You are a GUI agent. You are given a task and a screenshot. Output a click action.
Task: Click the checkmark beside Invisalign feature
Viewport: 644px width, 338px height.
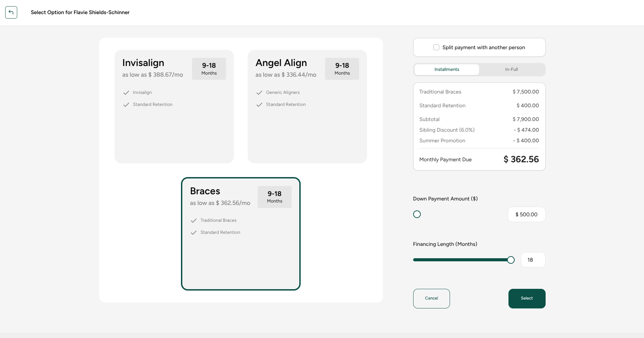tap(126, 92)
